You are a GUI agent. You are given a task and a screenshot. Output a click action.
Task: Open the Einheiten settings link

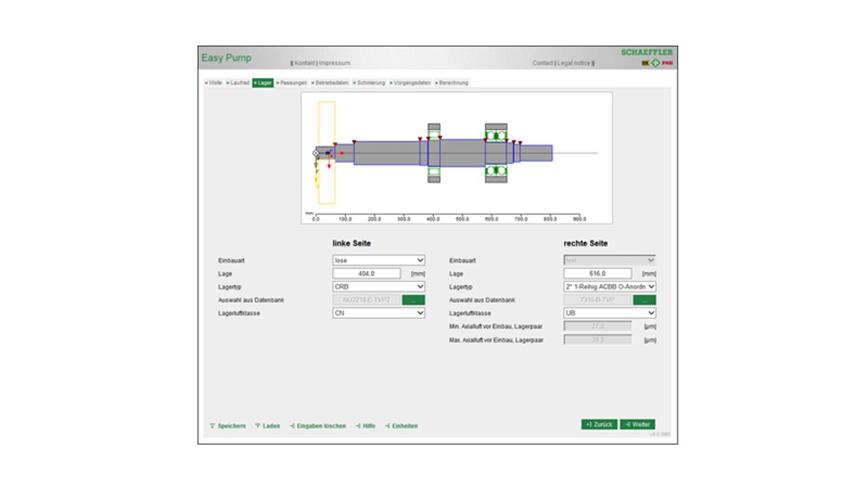click(401, 426)
